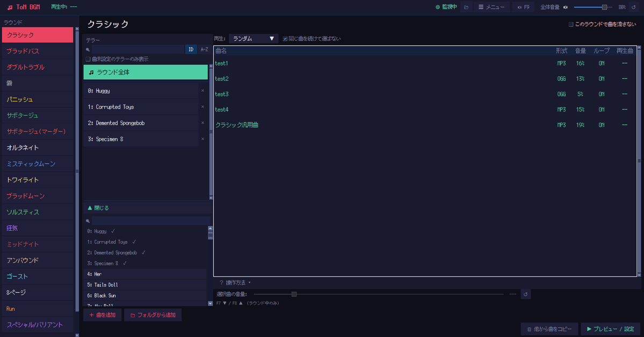
Task: Select the Run round
Action: (38, 309)
